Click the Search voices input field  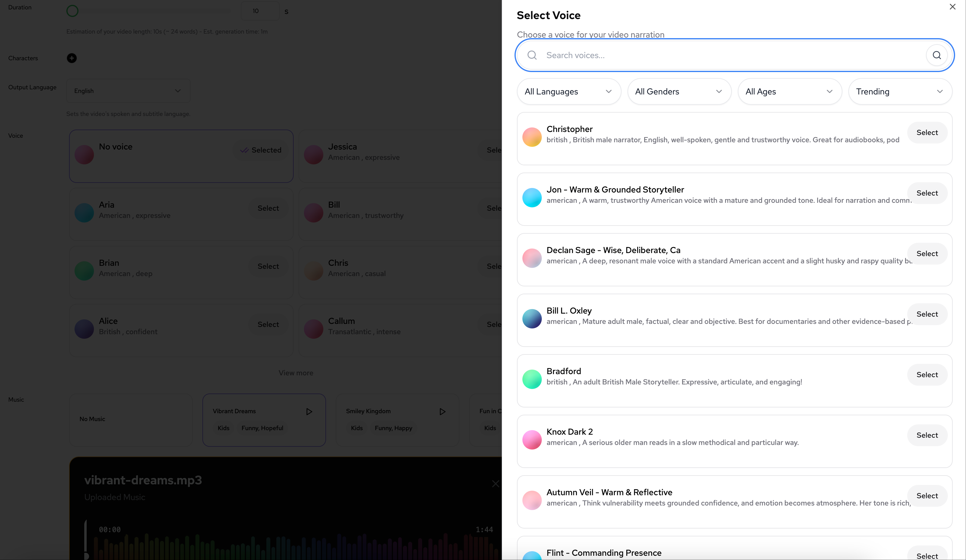[x=728, y=55]
